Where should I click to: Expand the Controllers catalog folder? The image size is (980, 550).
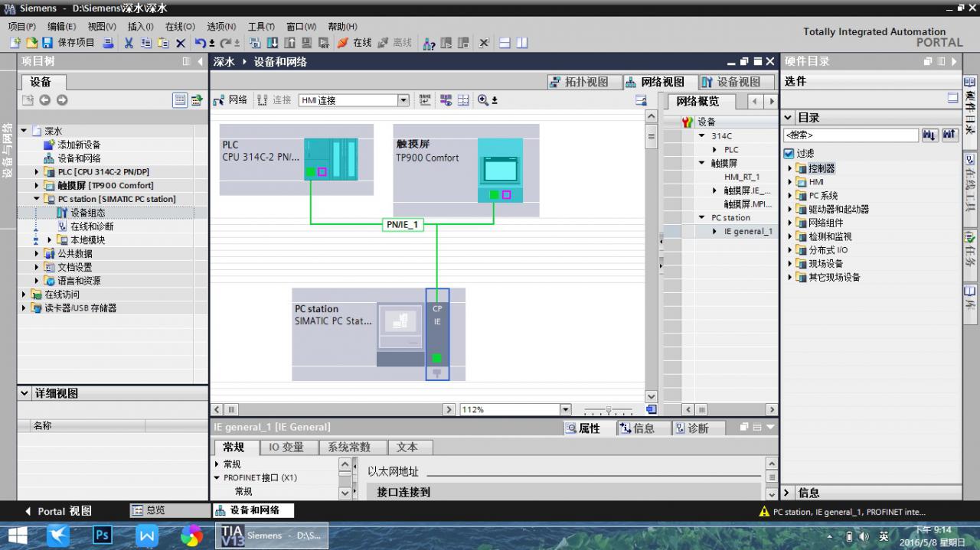tap(790, 168)
